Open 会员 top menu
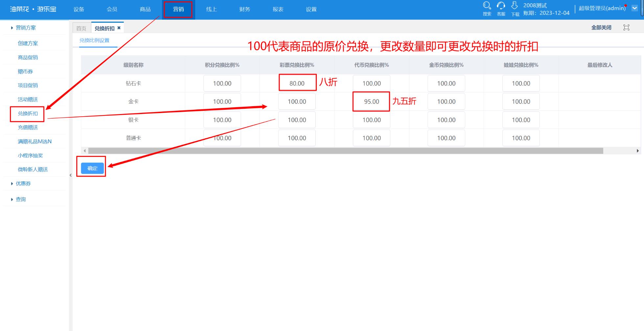 pos(112,9)
